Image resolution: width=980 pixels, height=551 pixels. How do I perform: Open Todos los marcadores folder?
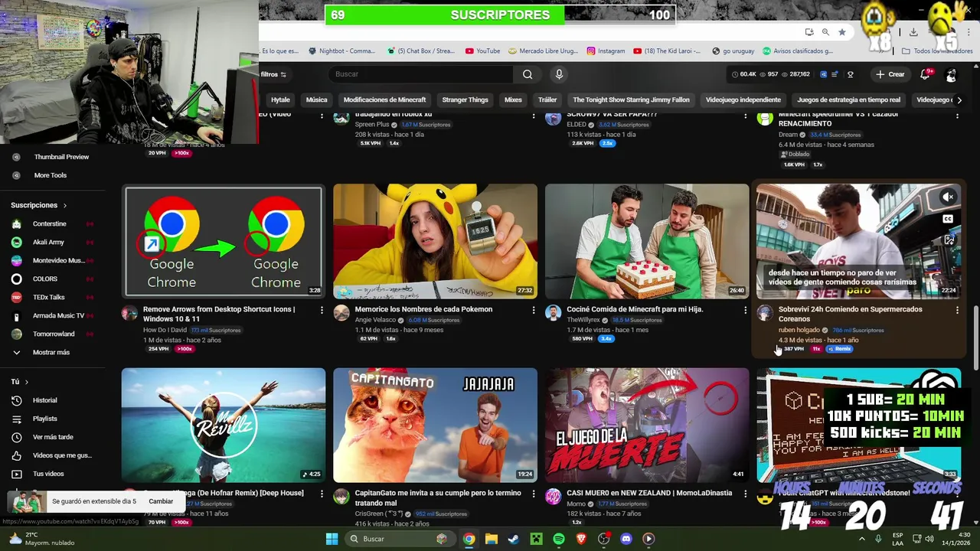click(x=937, y=51)
